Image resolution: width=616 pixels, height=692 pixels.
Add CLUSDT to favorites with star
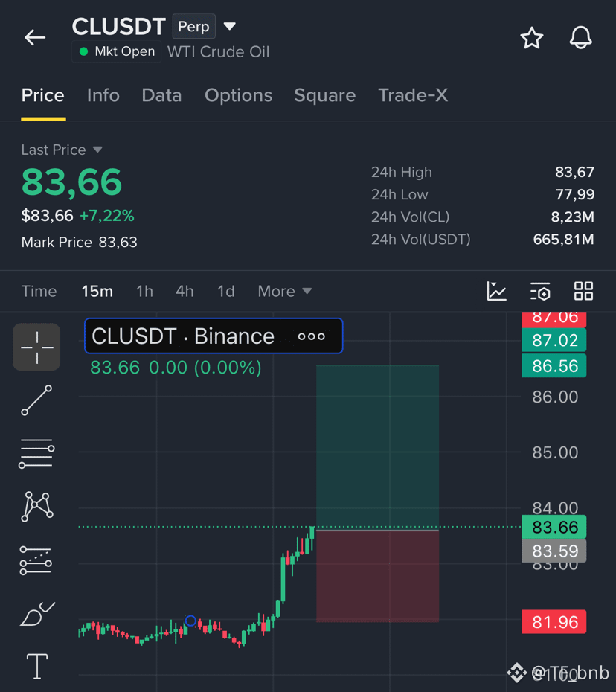pyautogui.click(x=532, y=38)
